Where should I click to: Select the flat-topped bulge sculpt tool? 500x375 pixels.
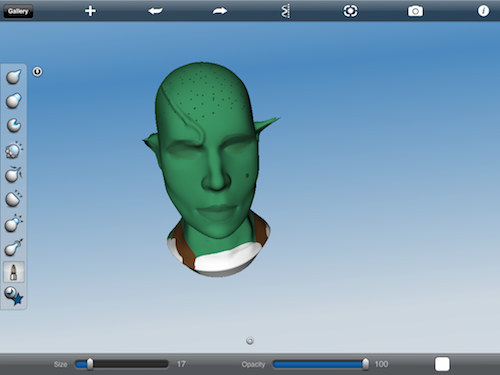pyautogui.click(x=14, y=101)
